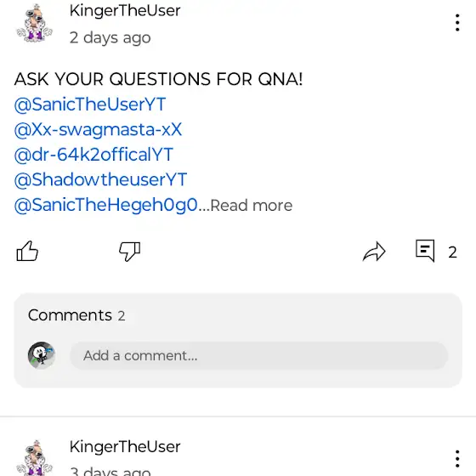The image size is (476, 476).
Task: Open three-dot menu on the 2 days ago post
Action: tap(457, 23)
